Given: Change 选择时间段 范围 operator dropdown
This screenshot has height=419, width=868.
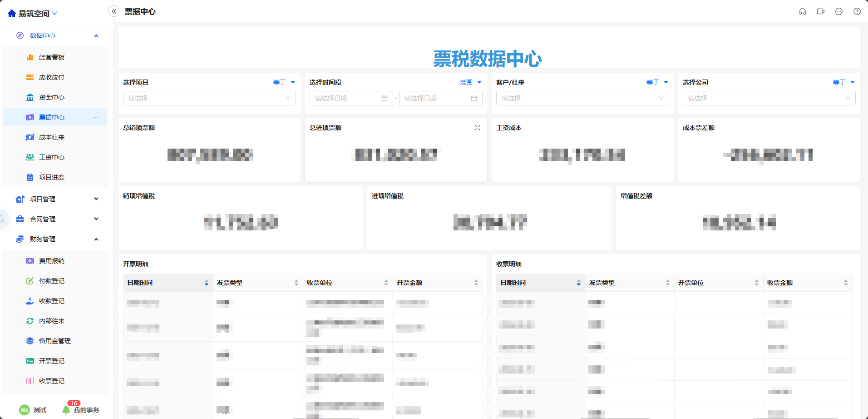Looking at the screenshot, I should (x=470, y=82).
